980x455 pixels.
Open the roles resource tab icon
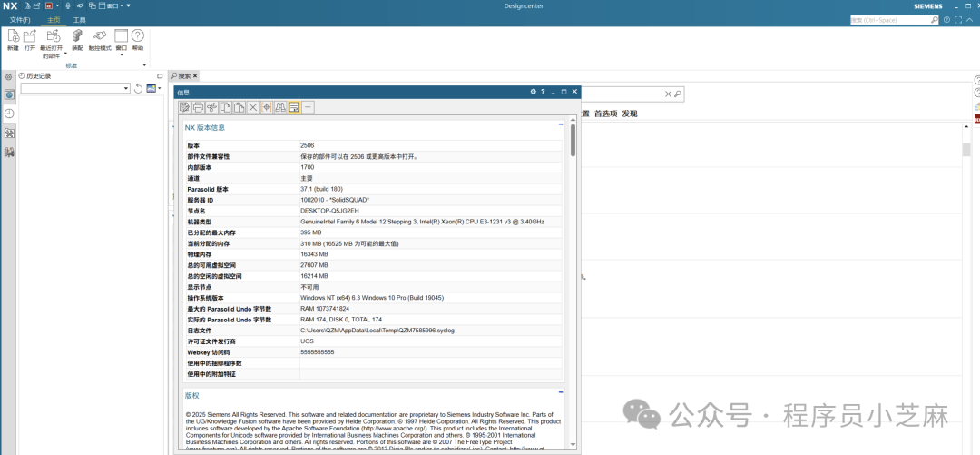point(9,133)
